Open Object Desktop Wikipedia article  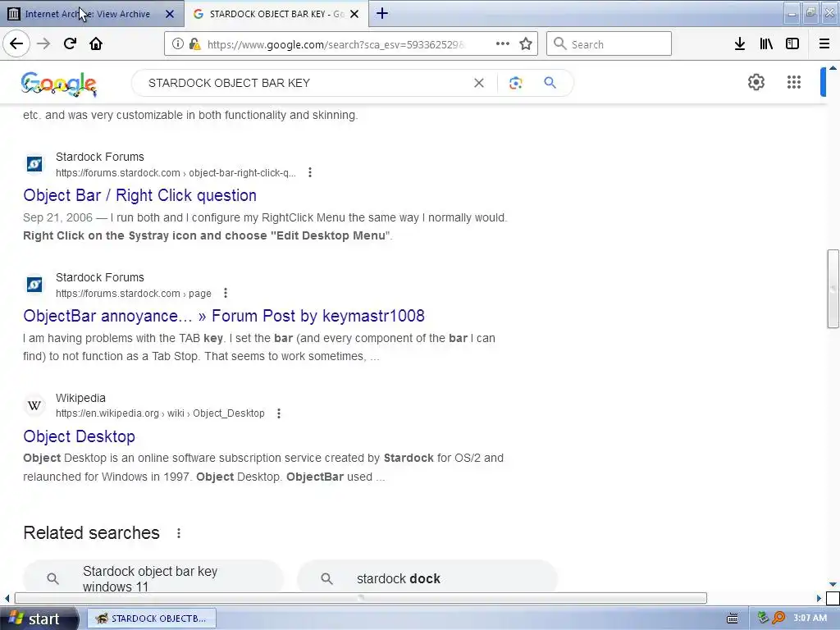coord(80,436)
